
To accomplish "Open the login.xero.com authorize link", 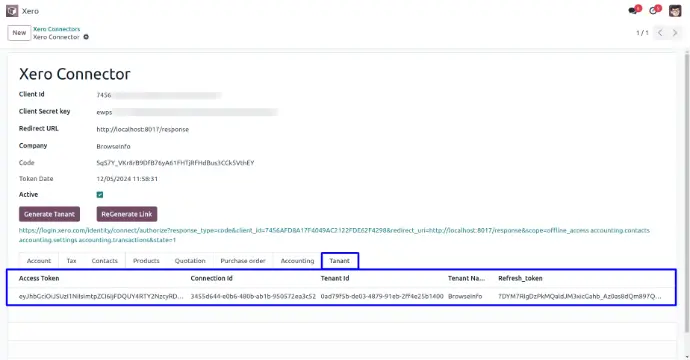I will click(x=334, y=235).
